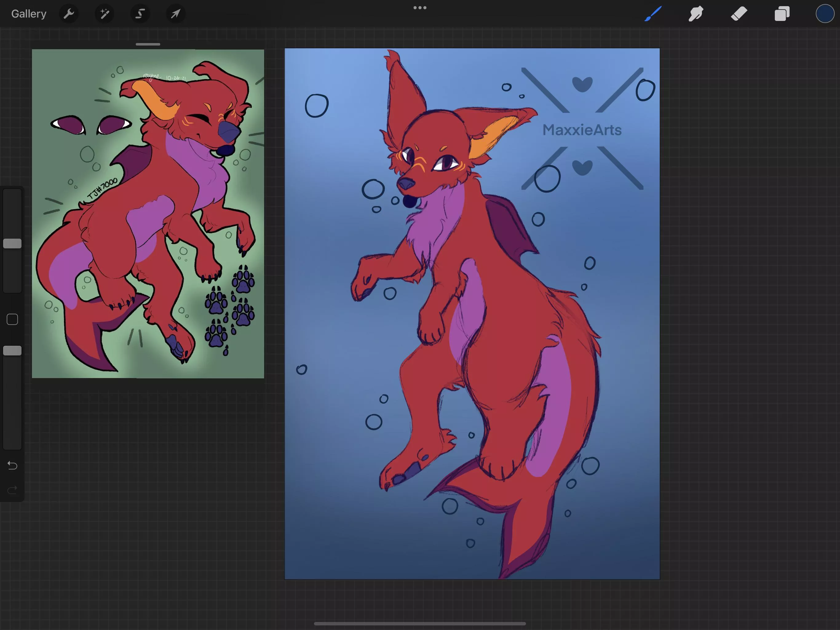The height and width of the screenshot is (630, 840).
Task: Redo with the sidebar redo arrow
Action: click(12, 490)
